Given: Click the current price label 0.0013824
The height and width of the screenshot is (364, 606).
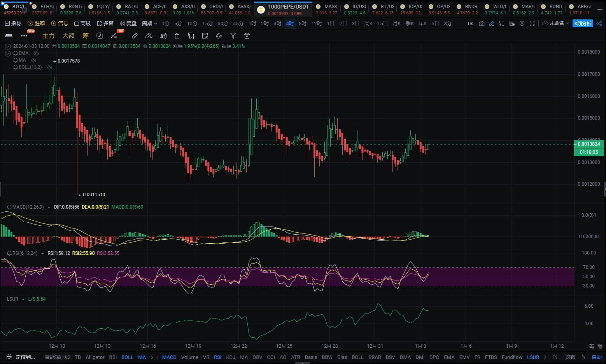Looking at the screenshot, I should tap(588, 144).
